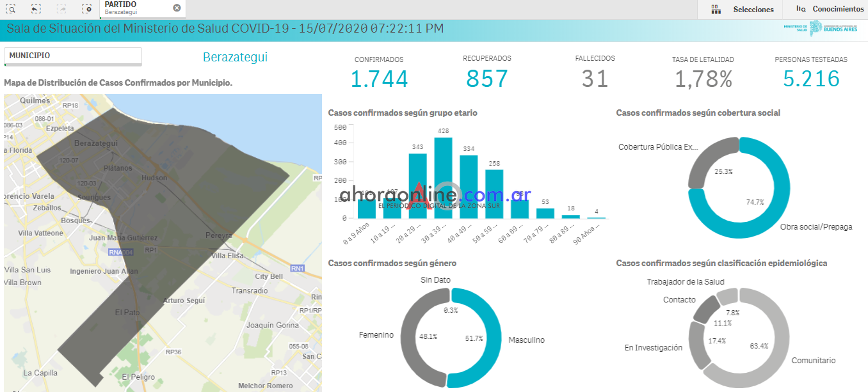Select the PARTIDO selection chip
This screenshot has width=868, height=392.
[x=134, y=8]
